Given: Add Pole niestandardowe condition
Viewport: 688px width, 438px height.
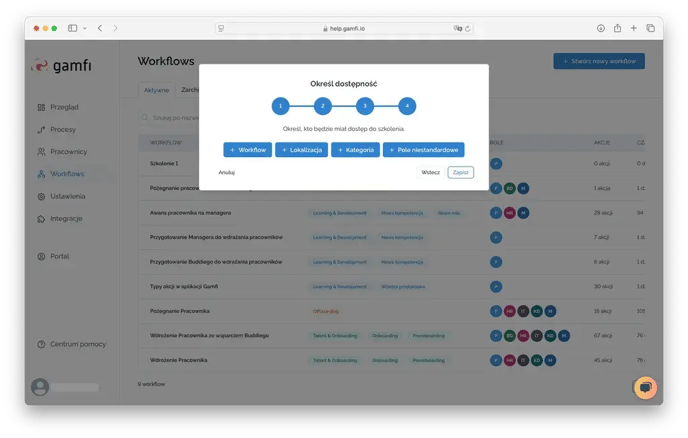Looking at the screenshot, I should (x=423, y=150).
